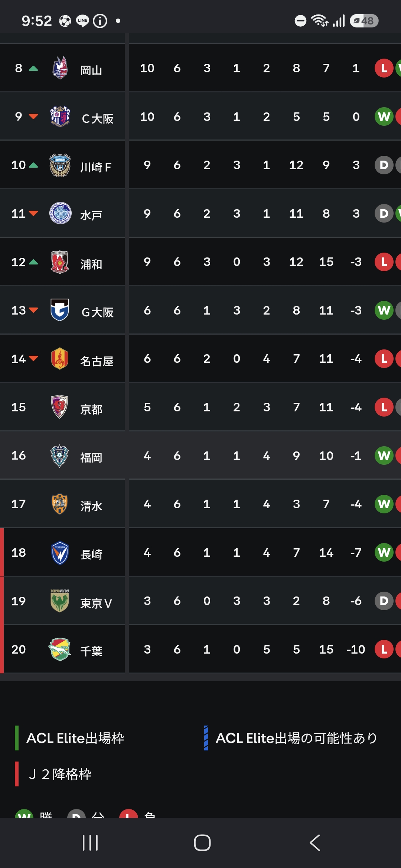401x868 pixels.
Task: Tap the Cerezo Osaka (C大阪) crest
Action: [x=60, y=116]
